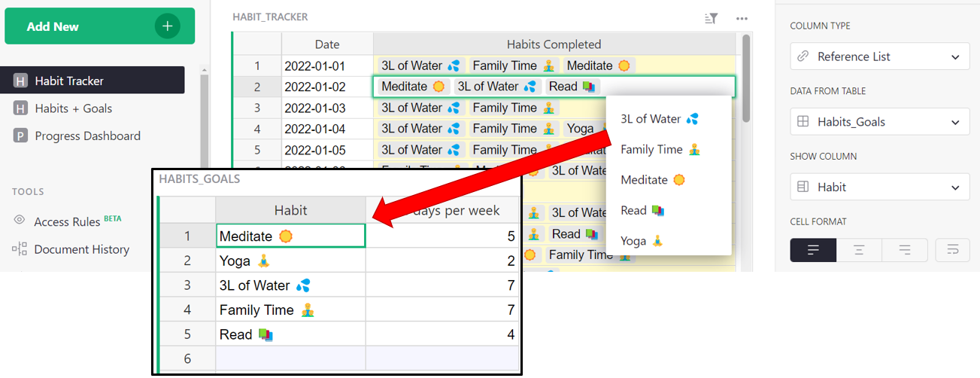Click the plus icon on Add New

coord(167,26)
